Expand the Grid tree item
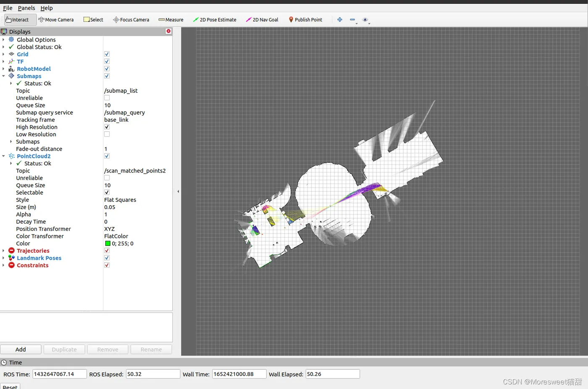 pyautogui.click(x=3, y=54)
